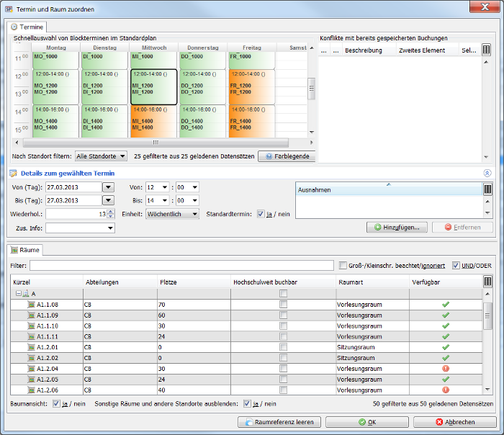This screenshot has height=435, width=504.
Task: Select green Tuesday 14:00-16:00 block DI_1400
Action: click(x=105, y=122)
